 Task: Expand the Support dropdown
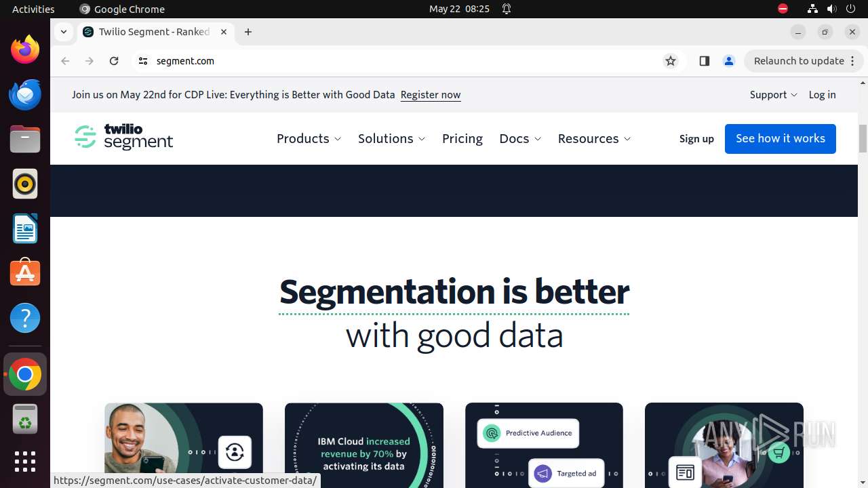[x=773, y=95]
